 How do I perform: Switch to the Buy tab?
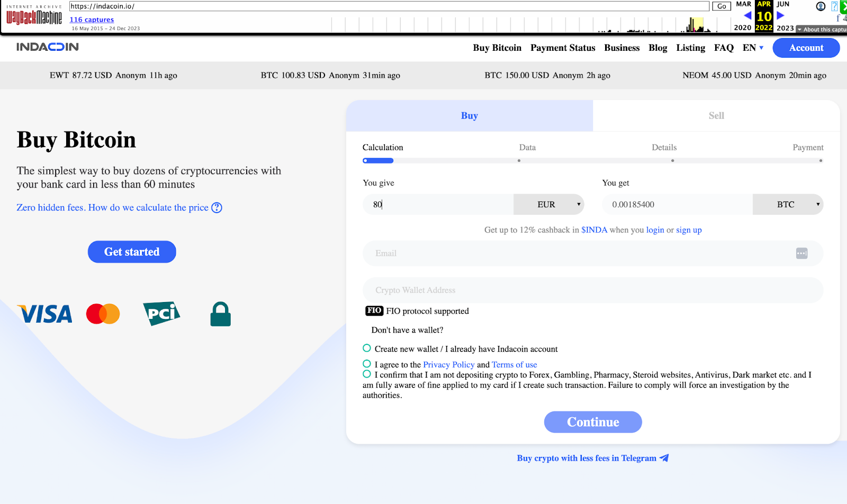click(470, 115)
